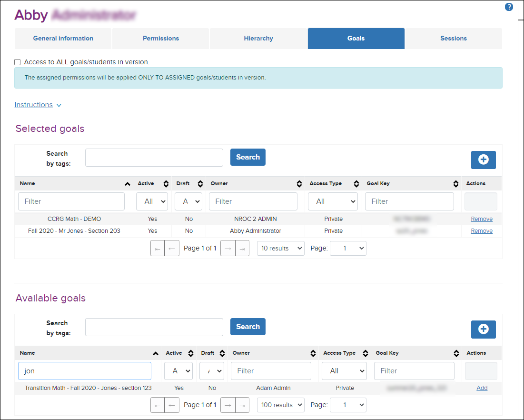The width and height of the screenshot is (524, 420).
Task: Focus Search by tags field in Available goals
Action: pos(154,327)
